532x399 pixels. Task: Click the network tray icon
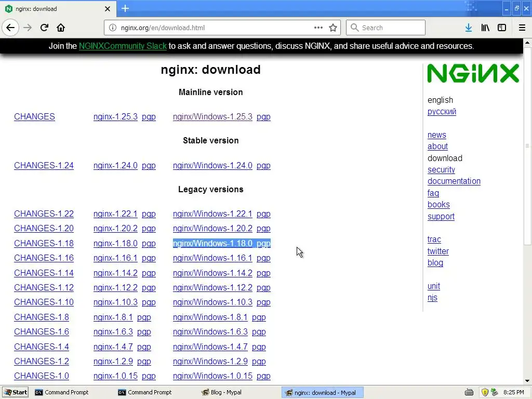click(495, 393)
